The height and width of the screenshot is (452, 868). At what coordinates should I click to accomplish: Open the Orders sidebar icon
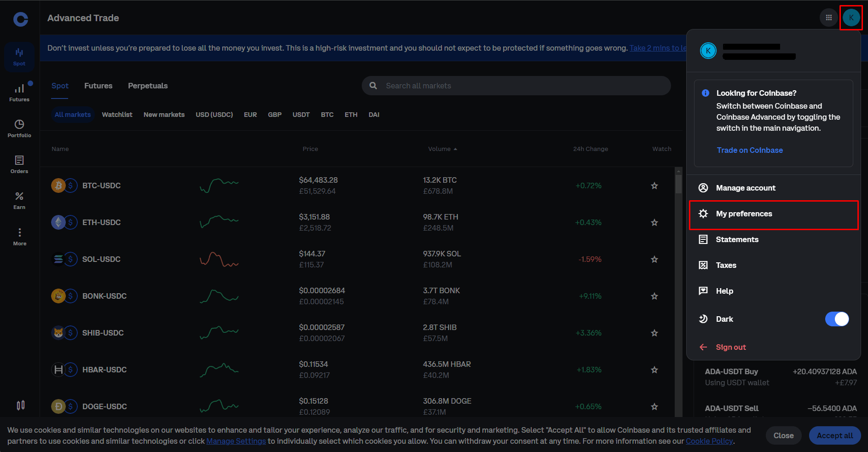19,164
